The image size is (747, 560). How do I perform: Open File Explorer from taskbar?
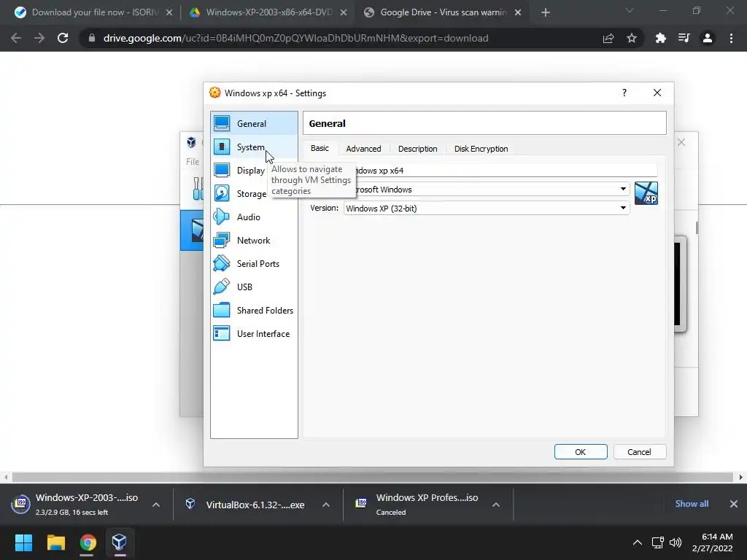(55, 542)
